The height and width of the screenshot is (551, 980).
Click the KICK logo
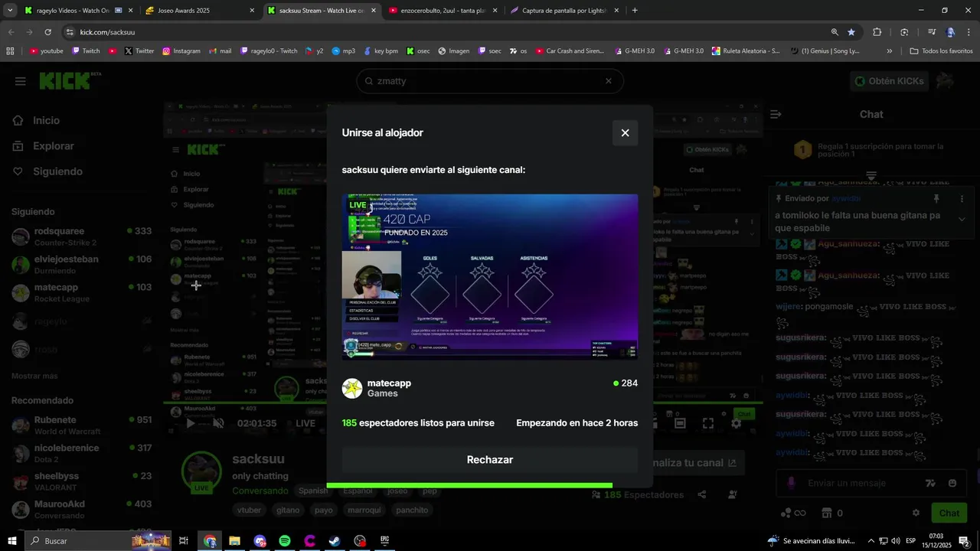[x=65, y=80]
